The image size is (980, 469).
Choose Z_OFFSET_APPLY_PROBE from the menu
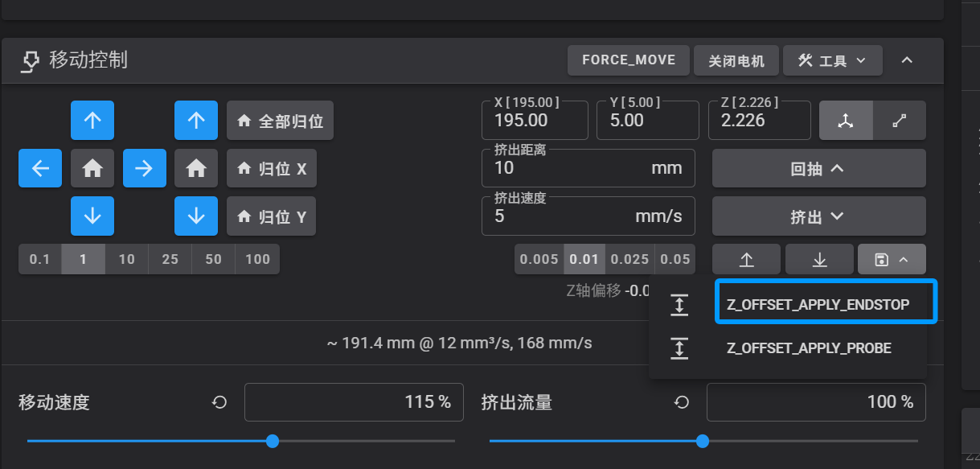point(809,348)
